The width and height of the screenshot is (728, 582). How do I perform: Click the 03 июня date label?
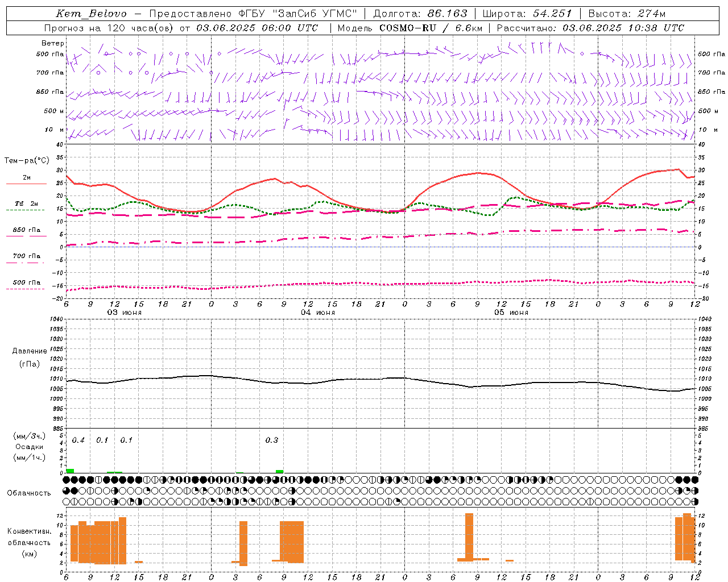(x=125, y=313)
